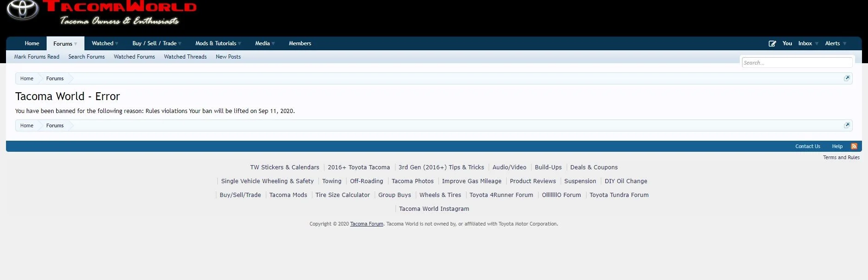The image size is (868, 280).
Task: Expand the Mods & Tutorials menu arrow
Action: [239, 43]
